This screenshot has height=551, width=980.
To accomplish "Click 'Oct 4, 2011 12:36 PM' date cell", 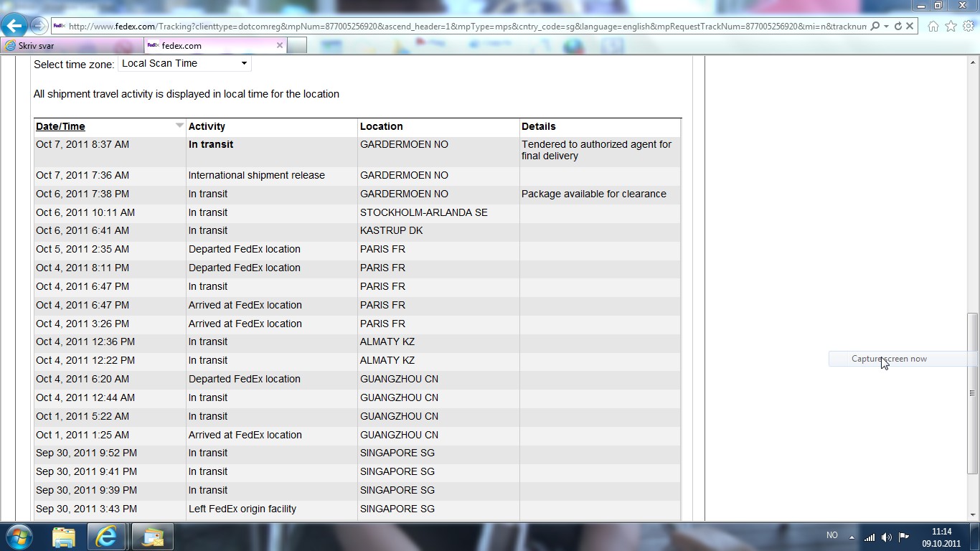I will pyautogui.click(x=85, y=342).
